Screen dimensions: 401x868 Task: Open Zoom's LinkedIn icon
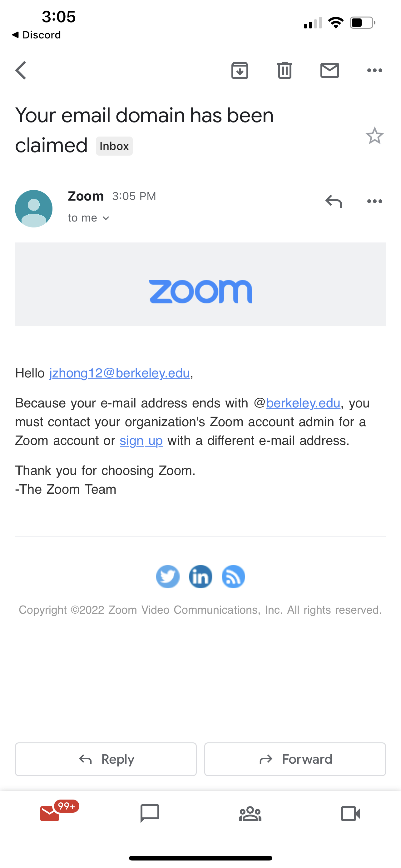tap(200, 576)
